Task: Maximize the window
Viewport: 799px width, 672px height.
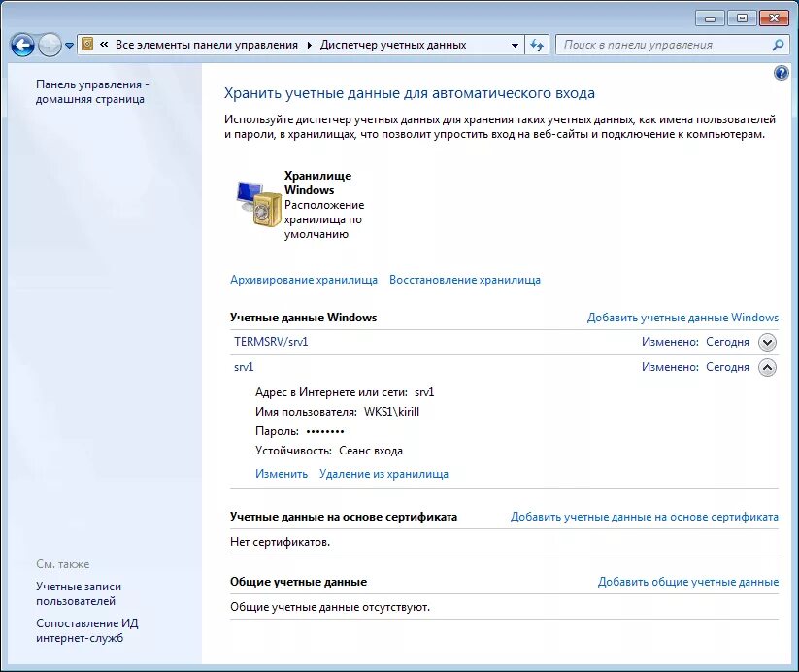Action: 742,18
